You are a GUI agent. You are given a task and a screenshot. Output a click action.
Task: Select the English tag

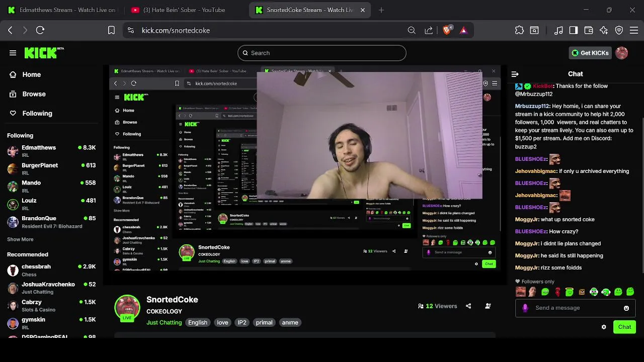tap(198, 322)
